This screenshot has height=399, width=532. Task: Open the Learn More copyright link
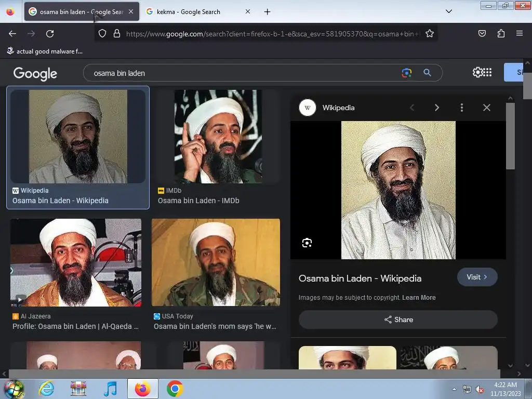(x=419, y=298)
